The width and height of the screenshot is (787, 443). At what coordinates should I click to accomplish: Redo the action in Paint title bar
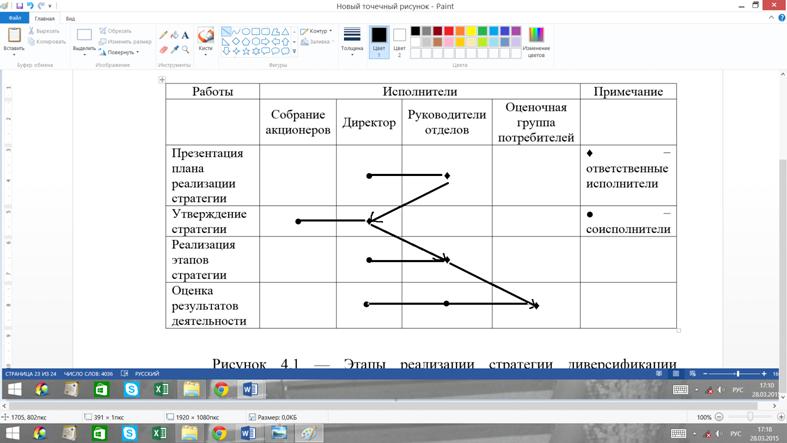tap(40, 6)
